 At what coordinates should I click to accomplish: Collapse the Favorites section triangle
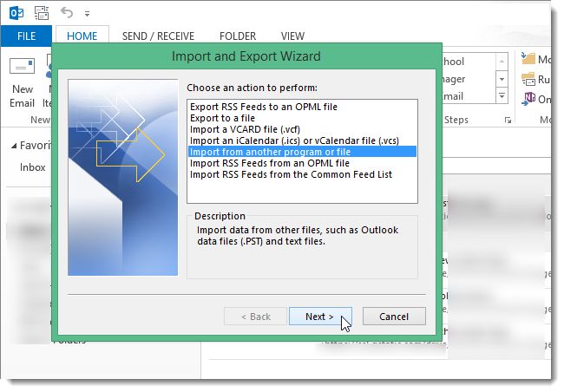14,146
